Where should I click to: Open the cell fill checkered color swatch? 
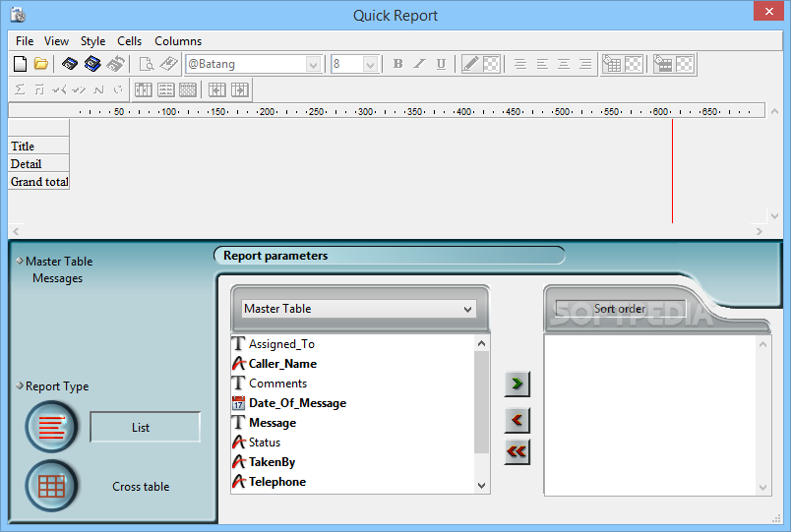click(x=634, y=64)
